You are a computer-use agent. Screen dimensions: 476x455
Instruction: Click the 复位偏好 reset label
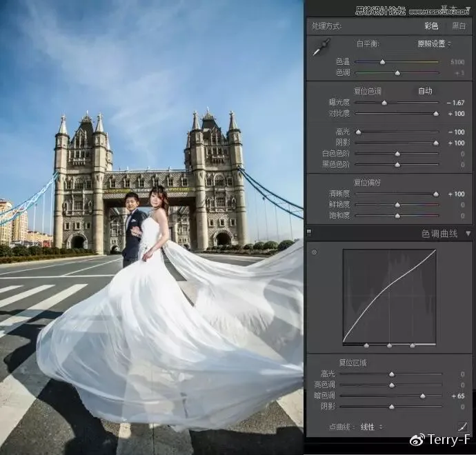[367, 183]
